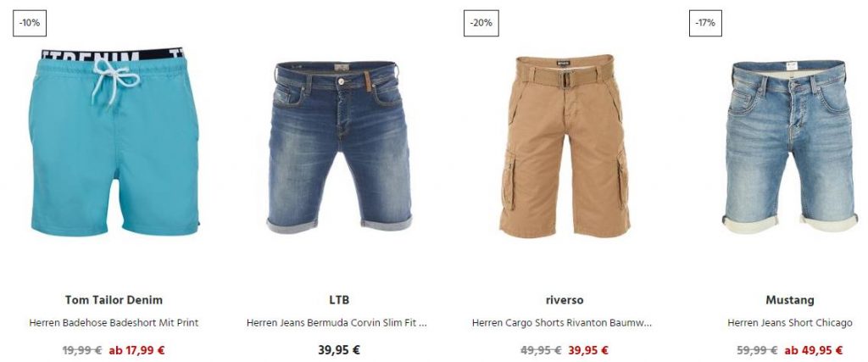Click the -10% discount badge
This screenshot has width=868, height=362.
point(30,23)
